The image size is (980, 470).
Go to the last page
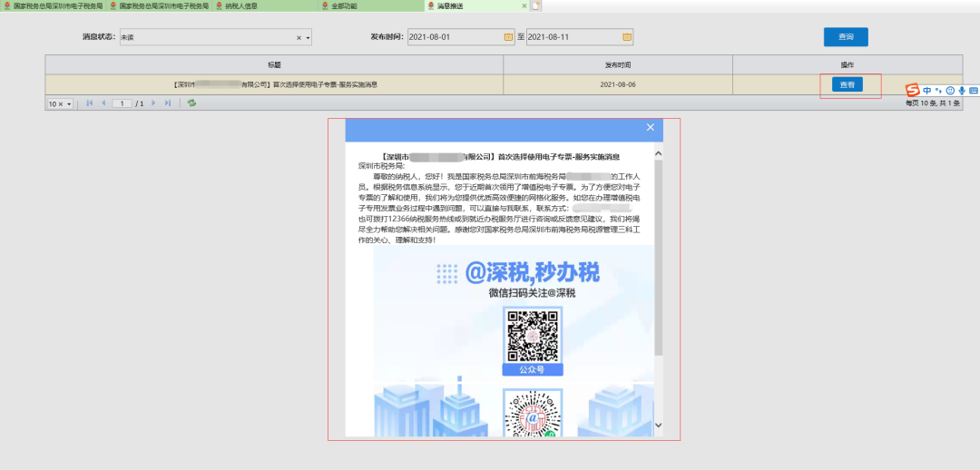click(x=168, y=103)
